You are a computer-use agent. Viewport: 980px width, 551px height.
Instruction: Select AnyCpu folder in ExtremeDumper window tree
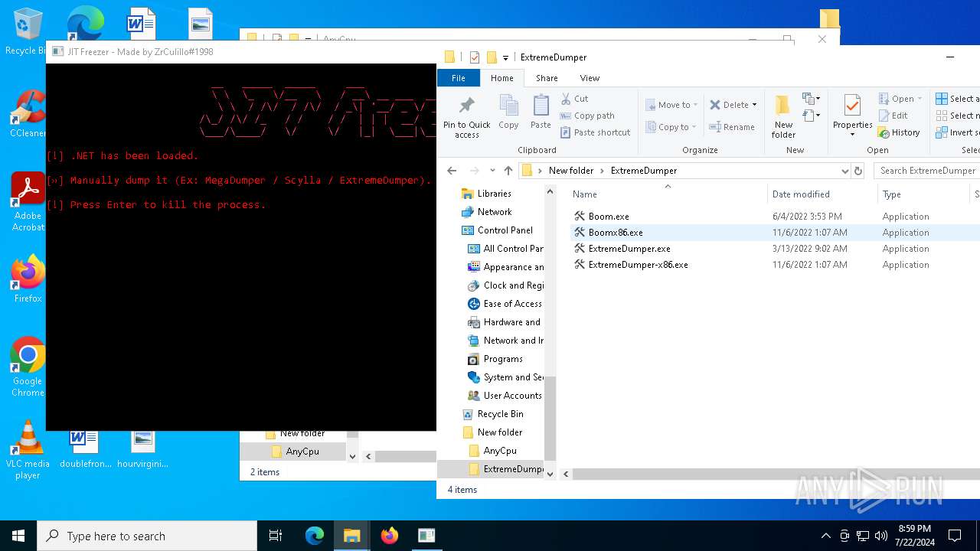pos(500,451)
